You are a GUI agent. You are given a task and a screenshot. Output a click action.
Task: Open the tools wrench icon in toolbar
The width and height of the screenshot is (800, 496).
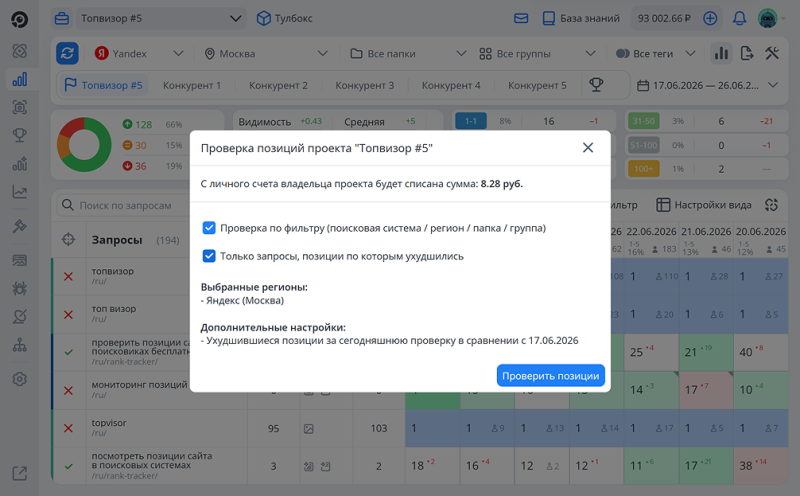(772, 53)
